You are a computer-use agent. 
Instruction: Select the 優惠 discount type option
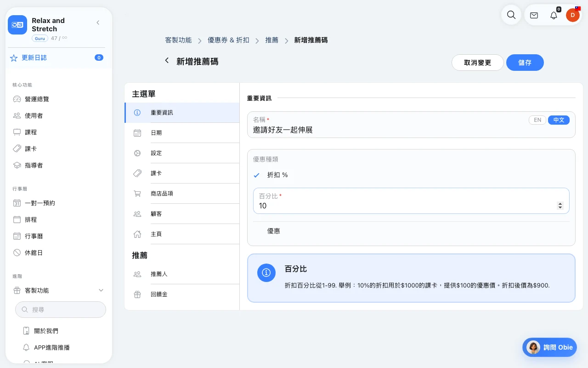tap(274, 231)
